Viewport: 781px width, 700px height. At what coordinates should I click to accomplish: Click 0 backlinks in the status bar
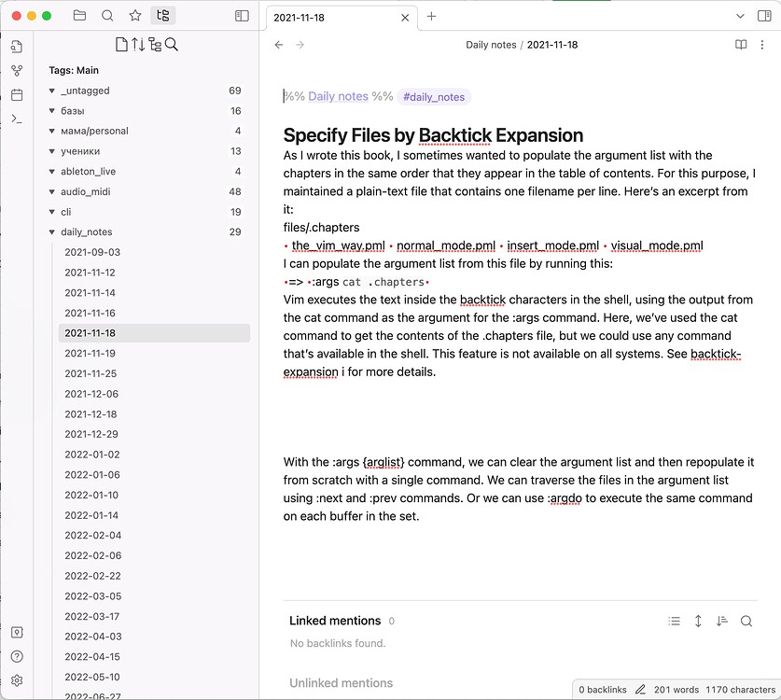tap(602, 689)
